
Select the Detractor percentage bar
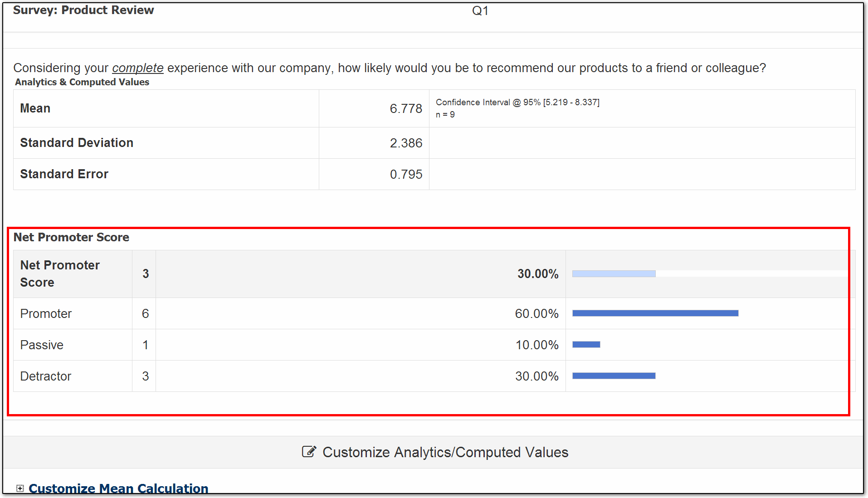tap(614, 376)
